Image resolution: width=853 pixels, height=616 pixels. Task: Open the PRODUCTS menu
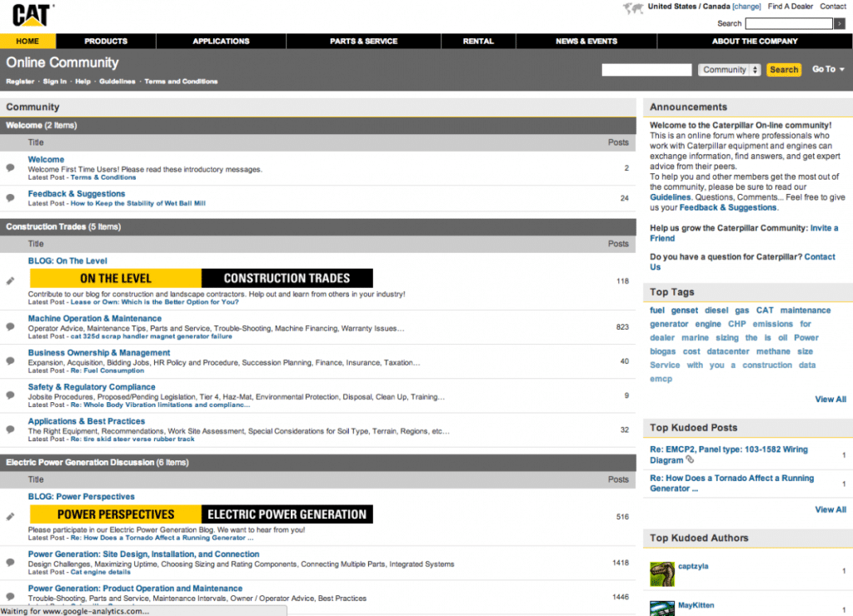[x=106, y=42]
